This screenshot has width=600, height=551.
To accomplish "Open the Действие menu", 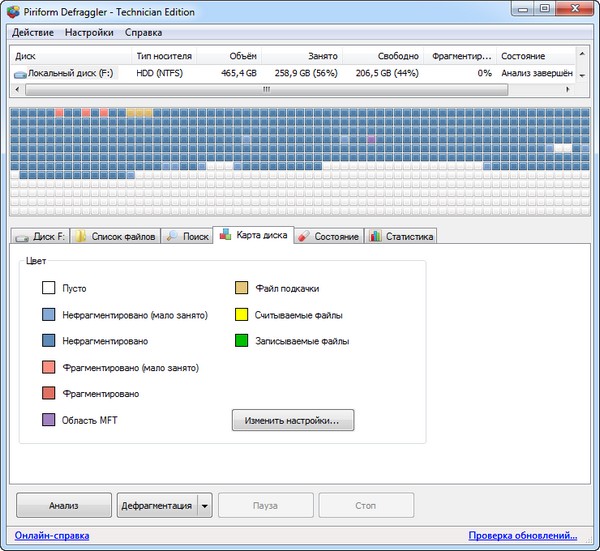I will pos(32,32).
